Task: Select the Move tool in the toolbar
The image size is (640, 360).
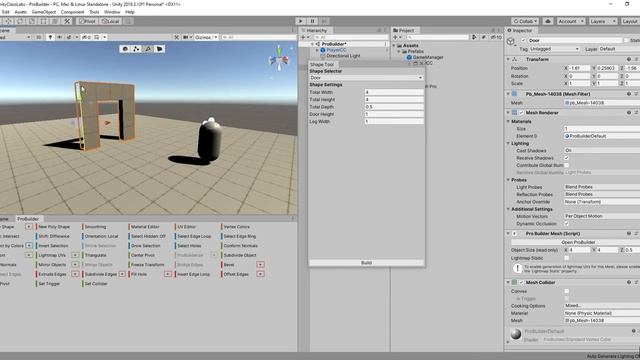Action: click(x=8, y=21)
